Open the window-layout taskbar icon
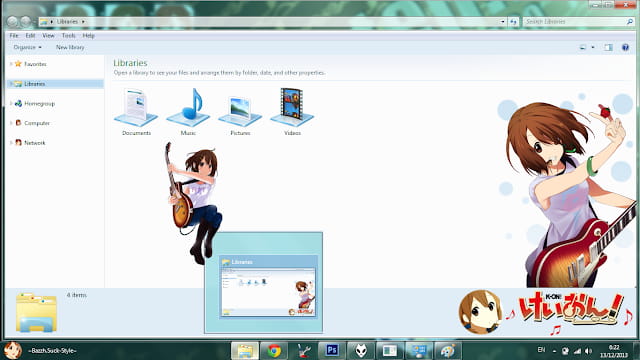Screen dimensions: 640x360 [390, 351]
